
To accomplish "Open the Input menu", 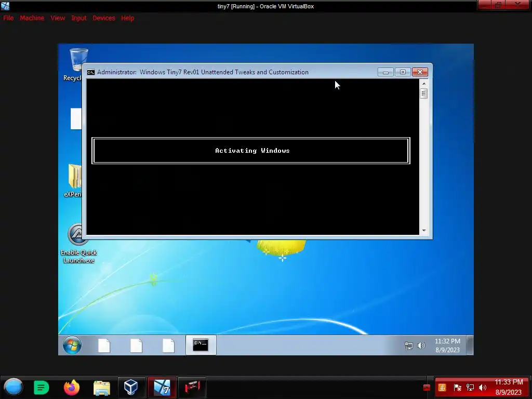I will 79,18.
